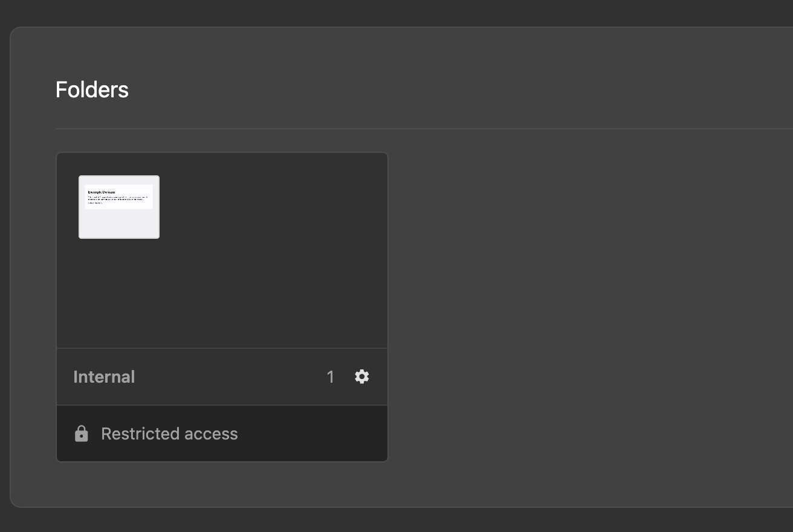The image size is (793, 532).
Task: Open settings gear for Internal folder
Action: pyautogui.click(x=361, y=377)
